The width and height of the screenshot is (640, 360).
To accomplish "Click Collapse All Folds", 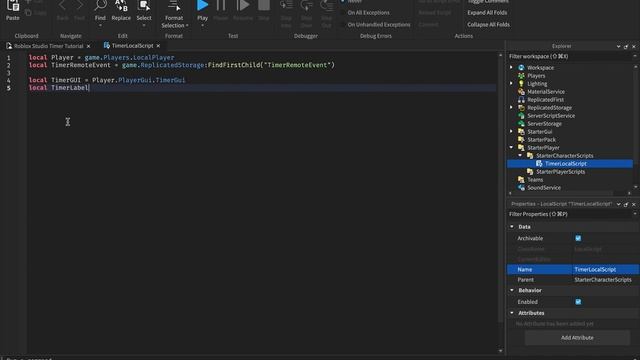I will click(488, 24).
